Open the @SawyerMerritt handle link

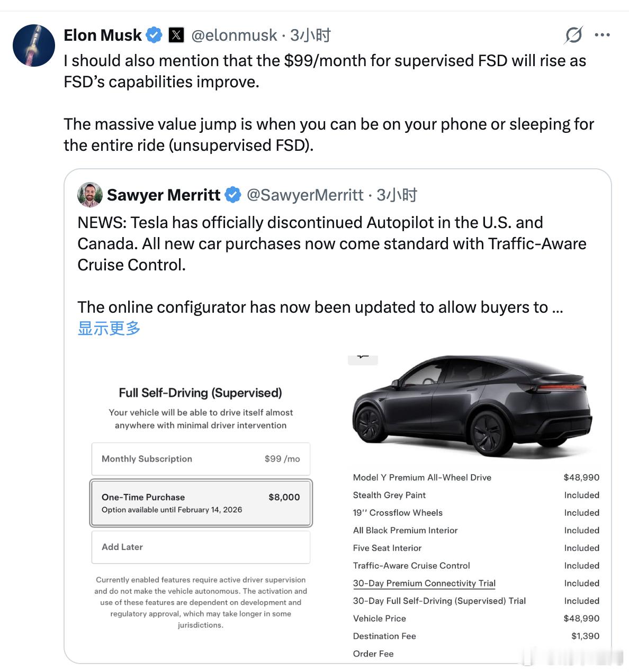pyautogui.click(x=305, y=195)
